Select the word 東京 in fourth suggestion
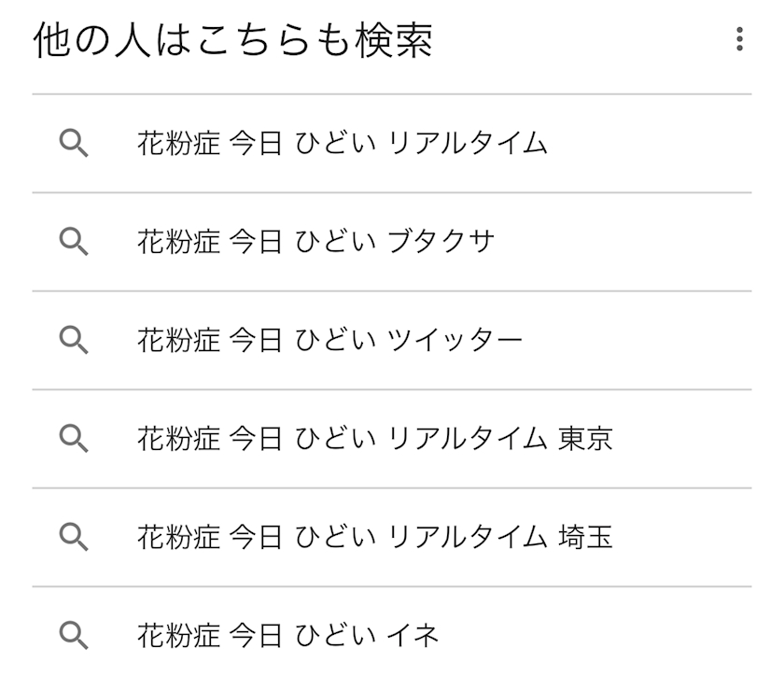784x676 pixels. point(586,438)
